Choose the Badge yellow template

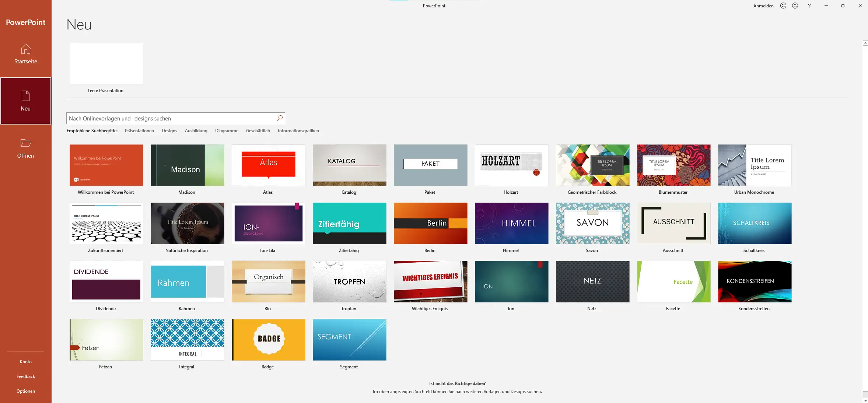268,340
